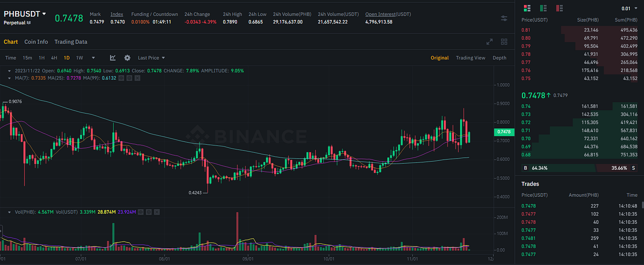Click bid price 0.68 in order book
The image size is (644, 265).
point(526,155)
